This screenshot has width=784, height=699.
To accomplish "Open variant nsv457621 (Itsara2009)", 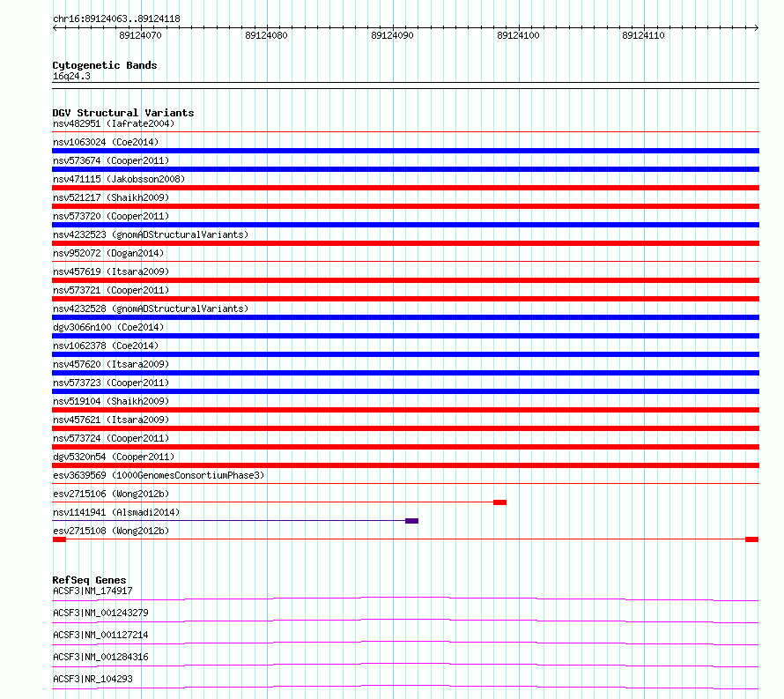I will (x=111, y=420).
